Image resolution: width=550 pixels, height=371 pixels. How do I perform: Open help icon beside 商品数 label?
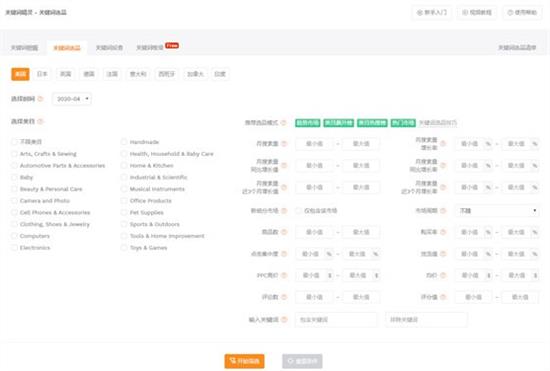click(x=284, y=232)
